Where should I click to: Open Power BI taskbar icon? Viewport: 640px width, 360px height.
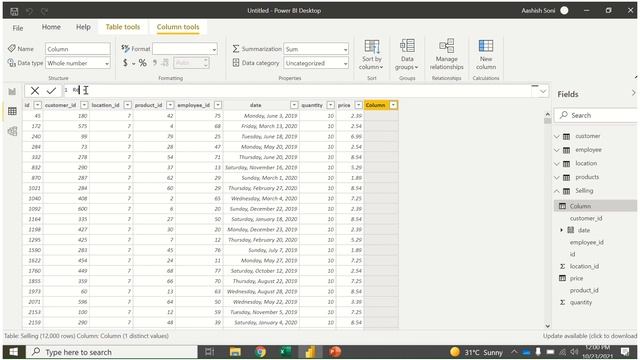(310, 352)
